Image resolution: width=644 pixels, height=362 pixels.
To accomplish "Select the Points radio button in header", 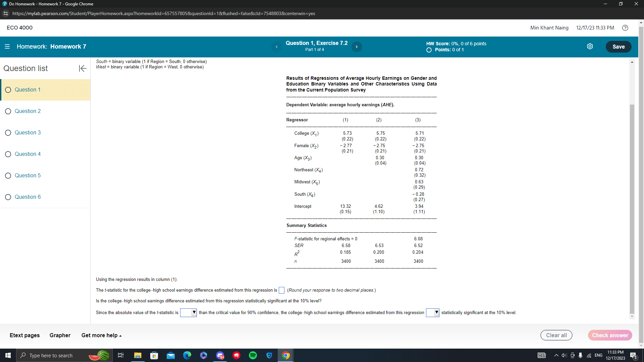I will (x=428, y=50).
